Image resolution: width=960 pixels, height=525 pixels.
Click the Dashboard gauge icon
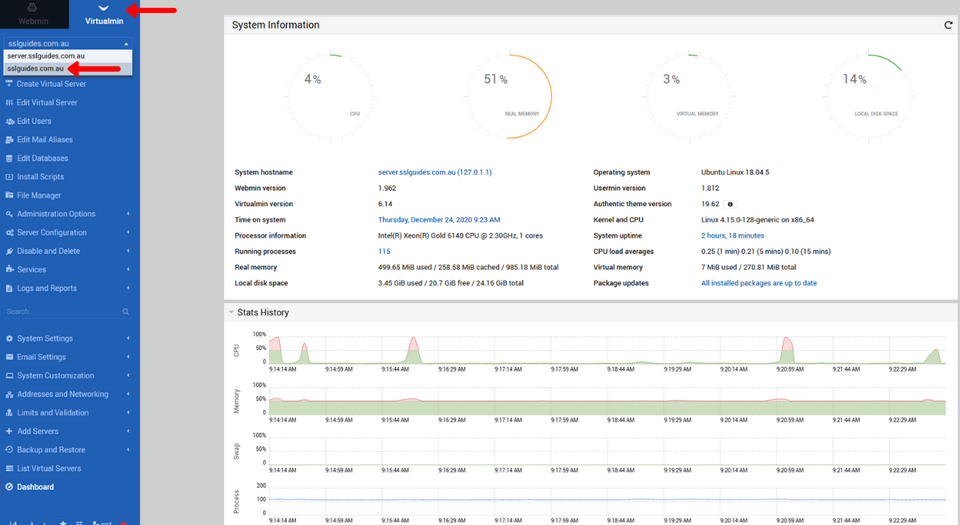click(x=9, y=487)
